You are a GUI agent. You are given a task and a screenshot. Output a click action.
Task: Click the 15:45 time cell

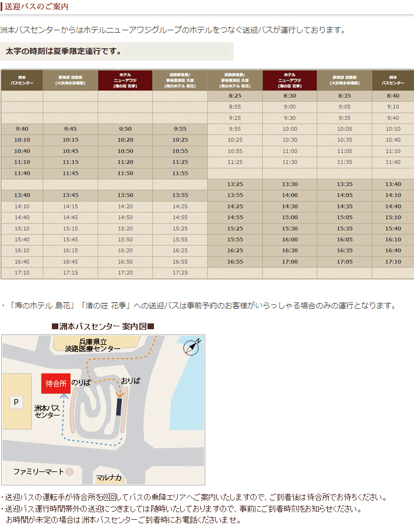pyautogui.click(x=71, y=239)
